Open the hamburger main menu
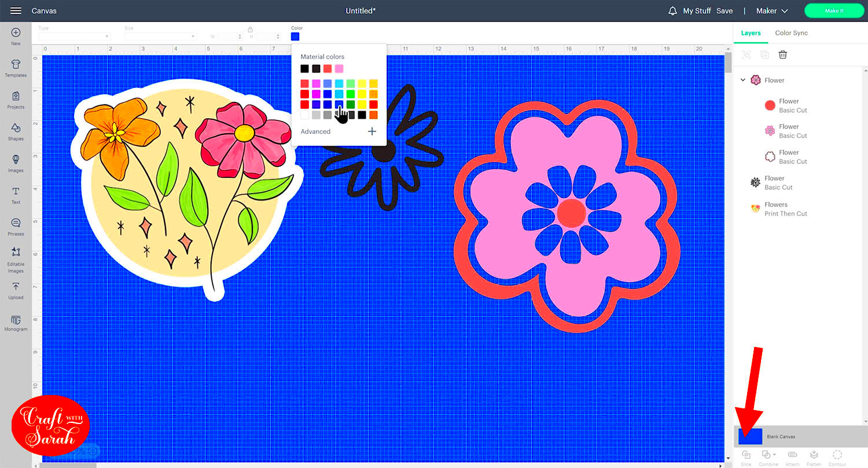 [x=16, y=10]
